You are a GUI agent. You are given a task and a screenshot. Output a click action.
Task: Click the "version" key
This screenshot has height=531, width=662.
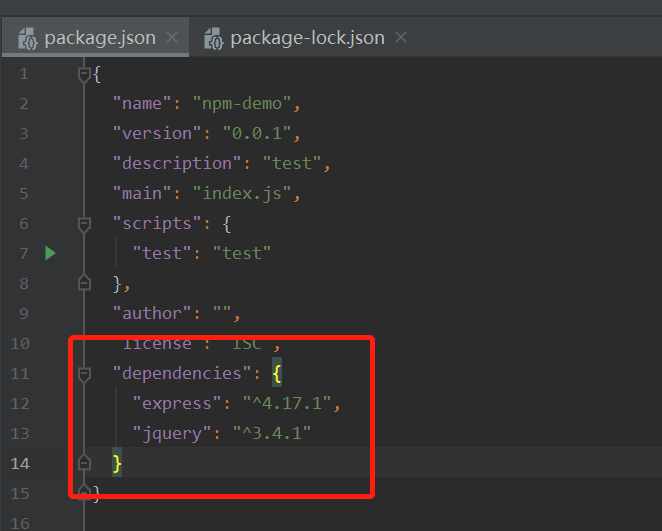pyautogui.click(x=157, y=133)
